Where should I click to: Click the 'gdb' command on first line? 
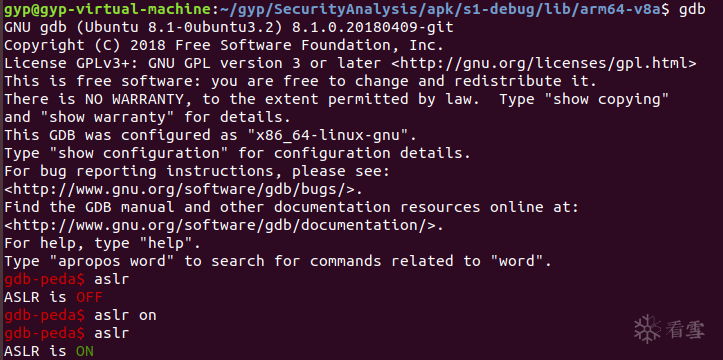click(692, 10)
